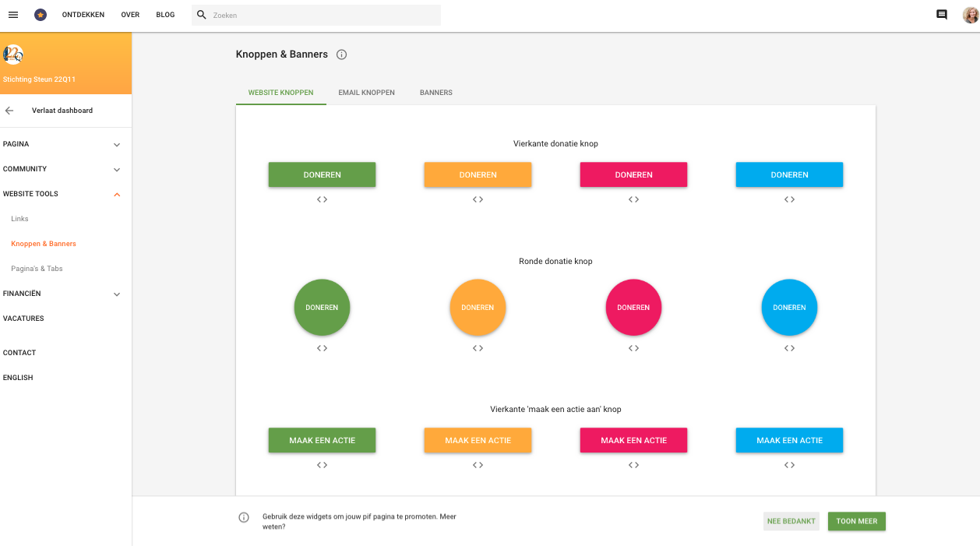Click the pink Maak een actie button
The height and width of the screenshot is (546, 980).
[x=633, y=440]
